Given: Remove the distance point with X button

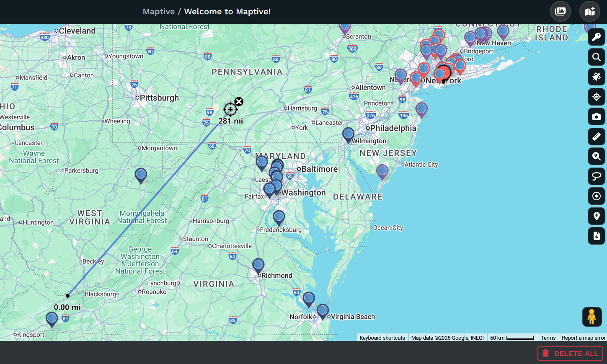Looking at the screenshot, I should click(239, 102).
